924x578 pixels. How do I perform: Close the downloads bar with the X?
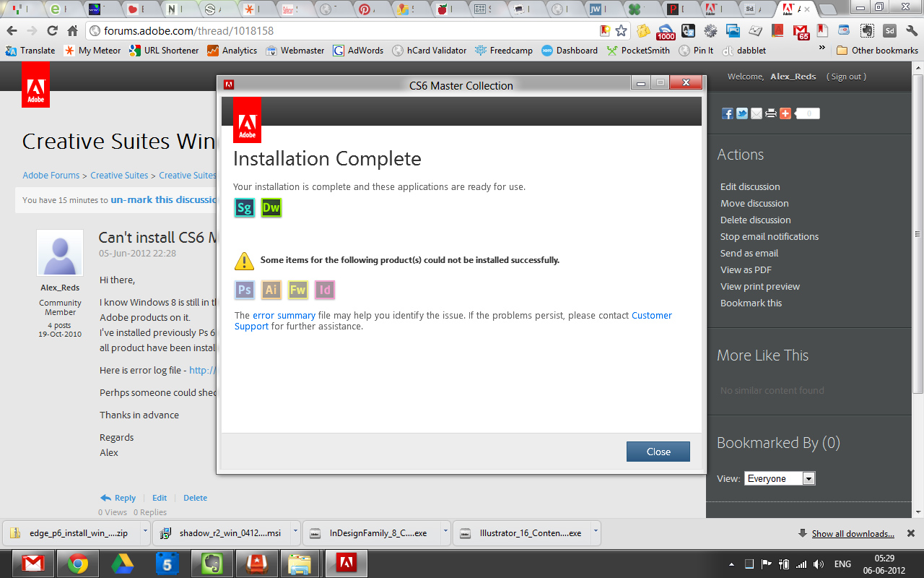(x=911, y=533)
